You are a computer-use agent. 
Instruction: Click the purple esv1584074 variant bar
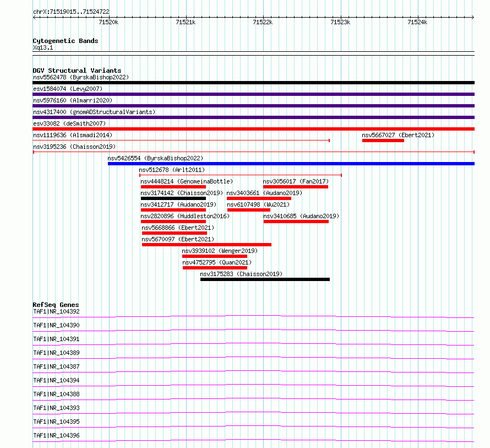coord(253,94)
